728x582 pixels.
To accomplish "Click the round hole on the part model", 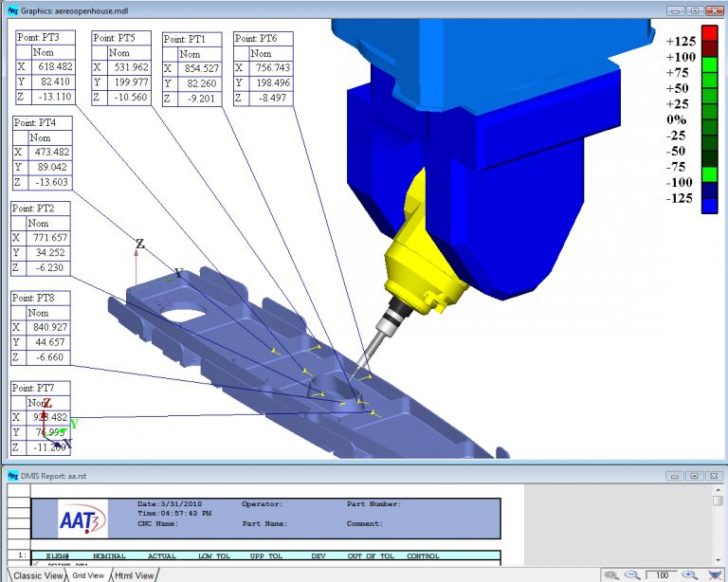I will [183, 315].
